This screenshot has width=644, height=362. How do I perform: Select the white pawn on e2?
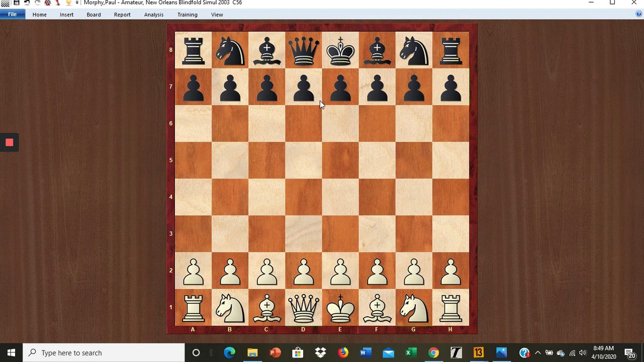click(340, 271)
